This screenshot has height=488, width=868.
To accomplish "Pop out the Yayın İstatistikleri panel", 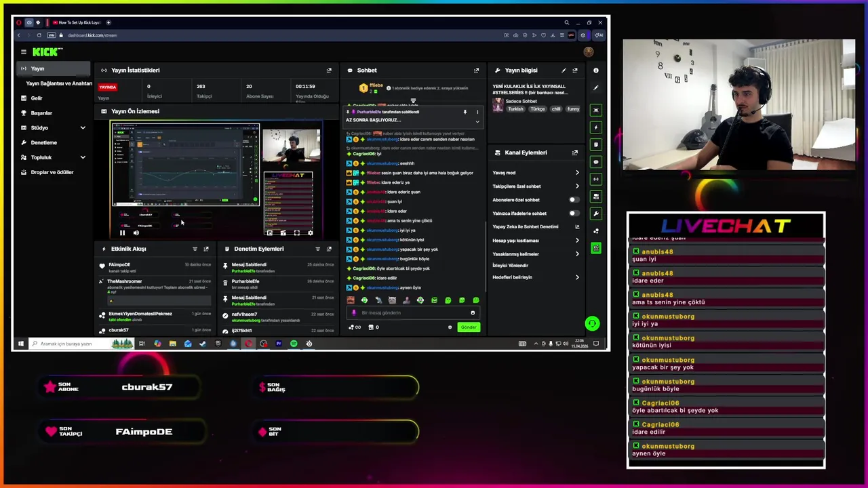I will [x=329, y=70].
